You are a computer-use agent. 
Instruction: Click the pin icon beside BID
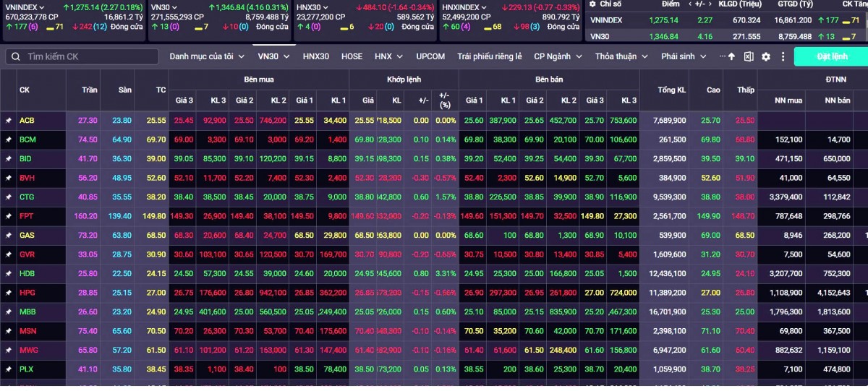click(x=9, y=159)
